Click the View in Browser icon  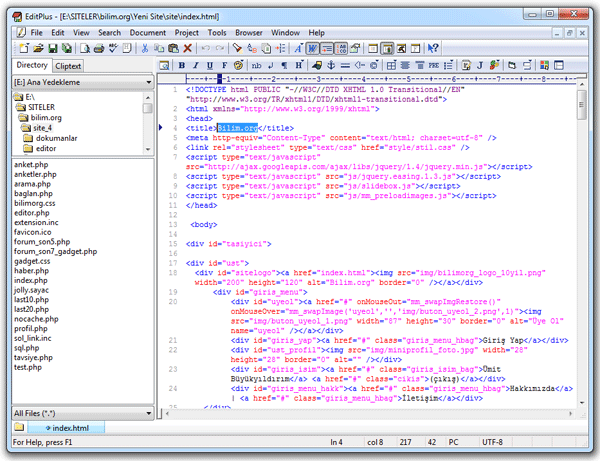click(164, 65)
